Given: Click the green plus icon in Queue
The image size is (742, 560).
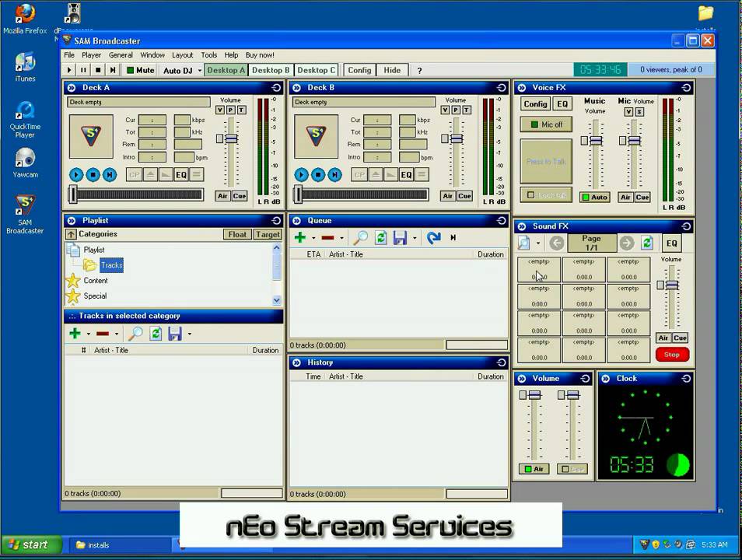Looking at the screenshot, I should click(x=300, y=238).
